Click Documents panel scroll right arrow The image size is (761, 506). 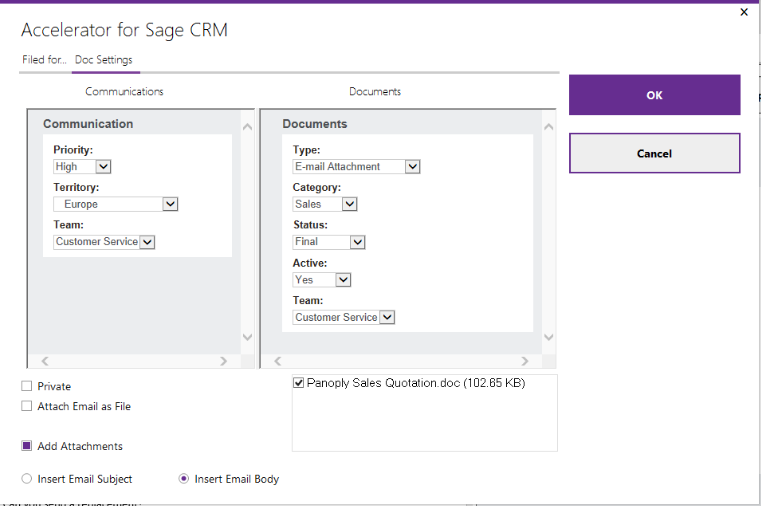coord(525,361)
